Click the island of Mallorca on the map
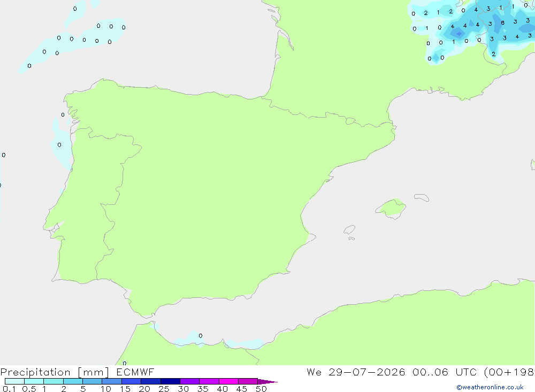The width and height of the screenshot is (535, 392). point(392,208)
